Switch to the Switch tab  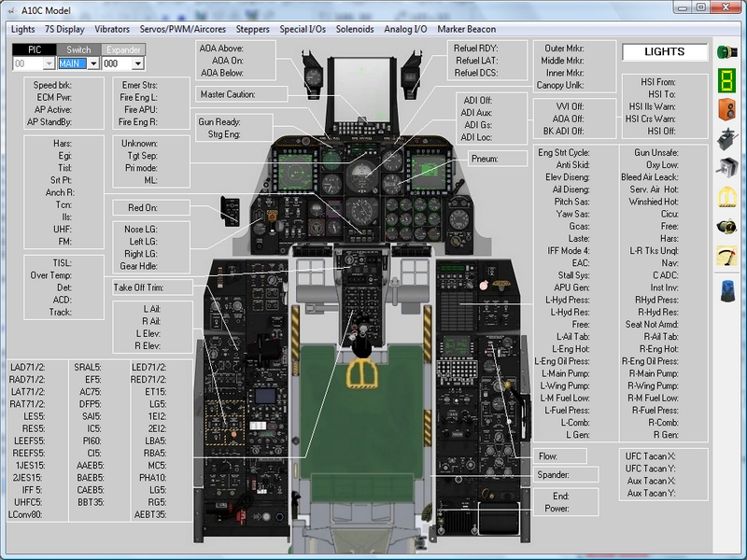(78, 49)
